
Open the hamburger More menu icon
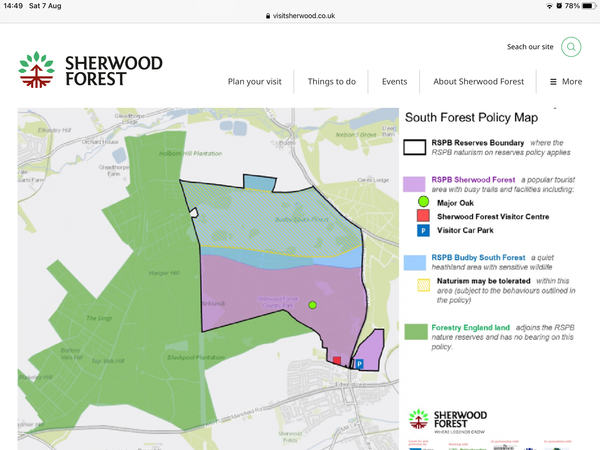point(553,82)
